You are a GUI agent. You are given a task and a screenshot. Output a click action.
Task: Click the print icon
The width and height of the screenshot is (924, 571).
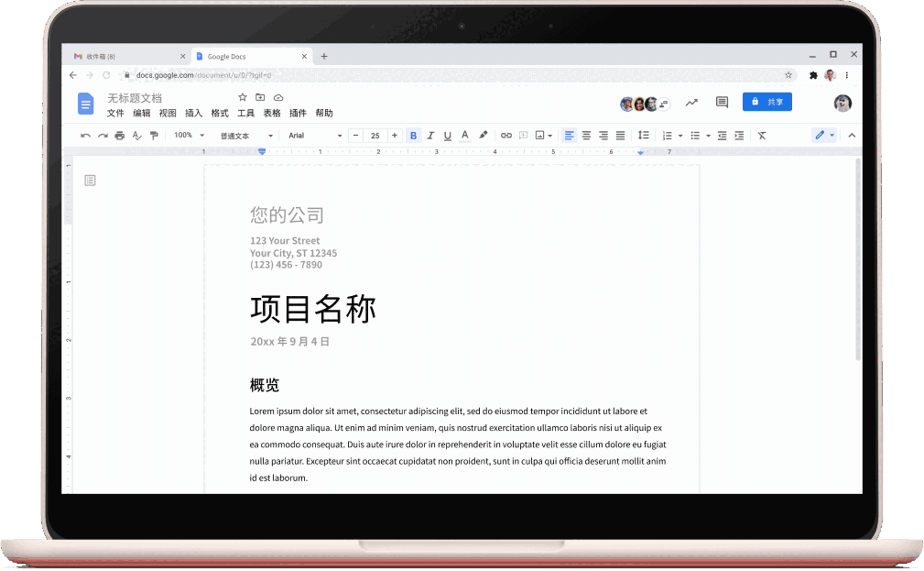[x=119, y=135]
